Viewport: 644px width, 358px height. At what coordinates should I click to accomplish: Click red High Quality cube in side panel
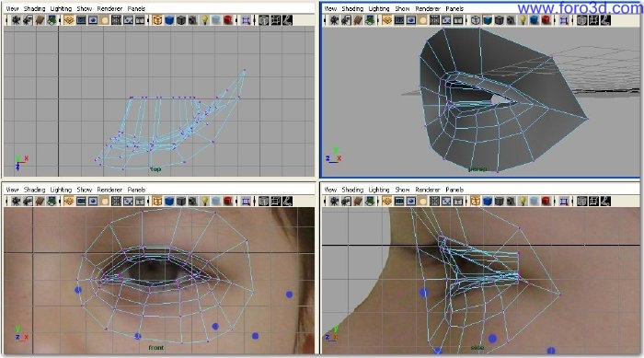546,201
